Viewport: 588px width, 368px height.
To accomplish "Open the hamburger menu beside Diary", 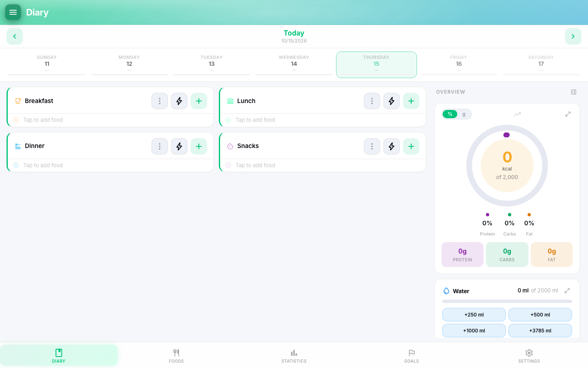I will (13, 12).
